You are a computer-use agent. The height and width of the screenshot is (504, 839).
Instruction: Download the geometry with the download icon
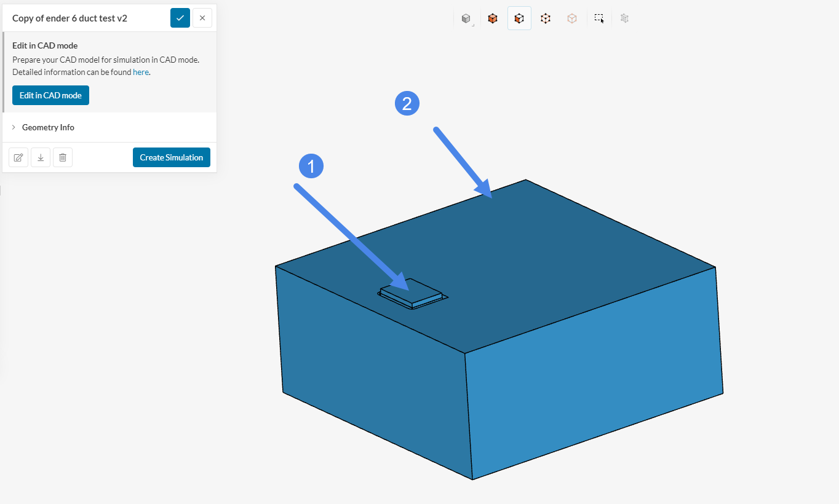(x=41, y=157)
